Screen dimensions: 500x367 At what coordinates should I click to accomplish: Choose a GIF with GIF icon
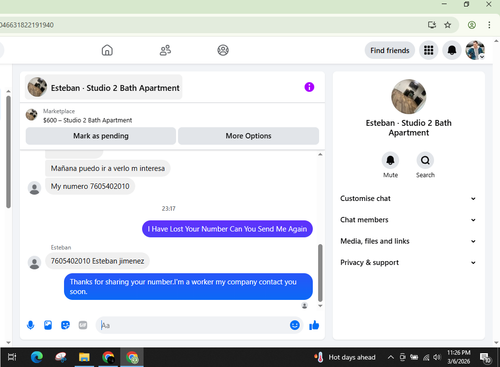[83, 325]
